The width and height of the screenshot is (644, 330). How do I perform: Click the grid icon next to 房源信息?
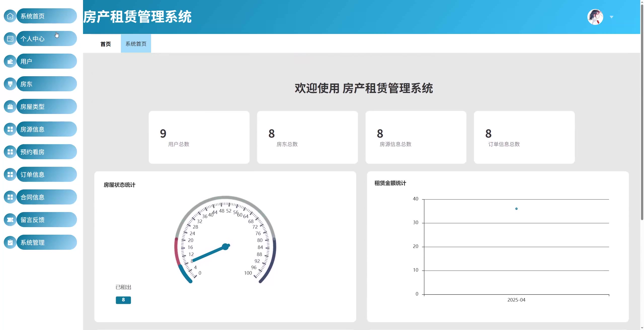coord(10,129)
